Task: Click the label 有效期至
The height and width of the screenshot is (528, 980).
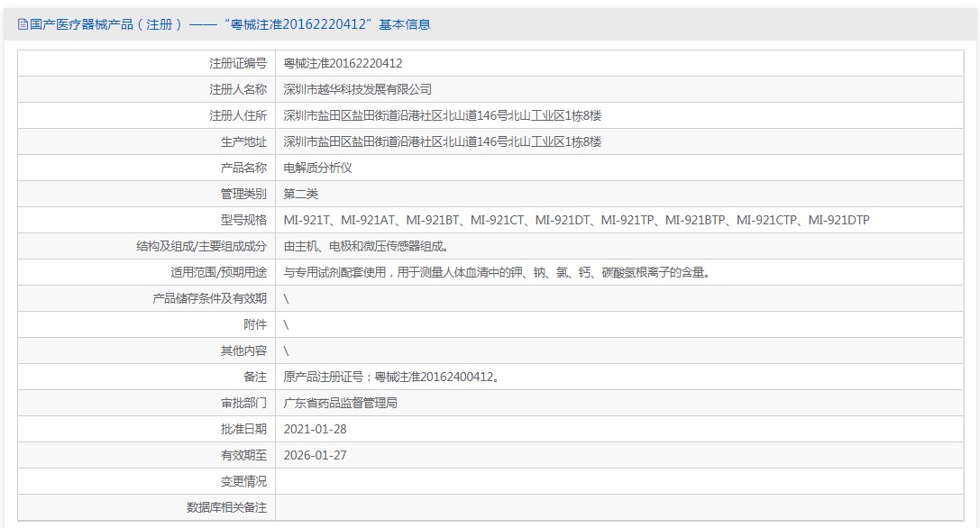Action: pyautogui.click(x=243, y=456)
